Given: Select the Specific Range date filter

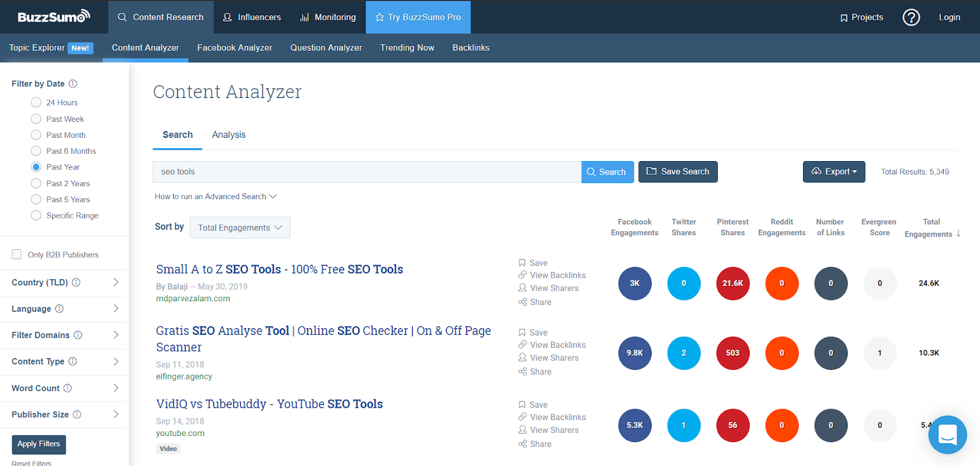Looking at the screenshot, I should 36,215.
